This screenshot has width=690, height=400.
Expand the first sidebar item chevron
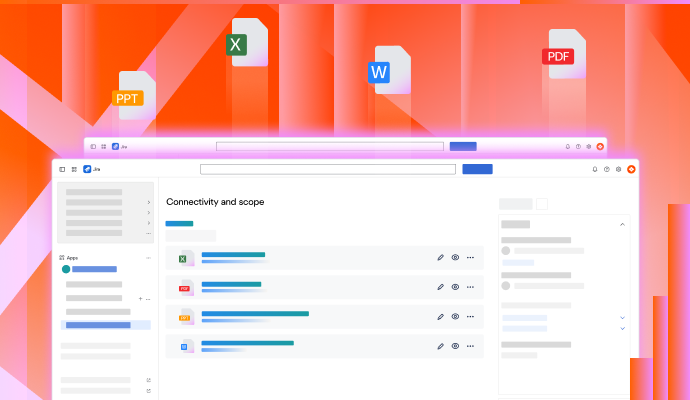pyautogui.click(x=148, y=202)
